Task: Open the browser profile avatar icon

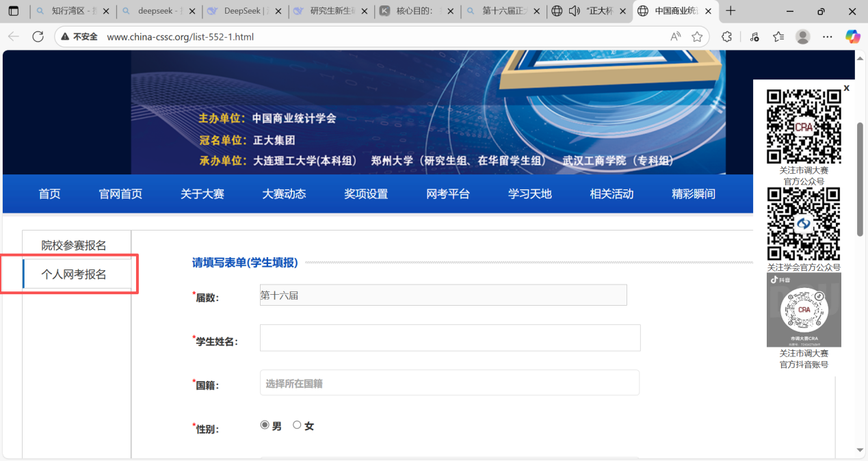Action: (803, 37)
